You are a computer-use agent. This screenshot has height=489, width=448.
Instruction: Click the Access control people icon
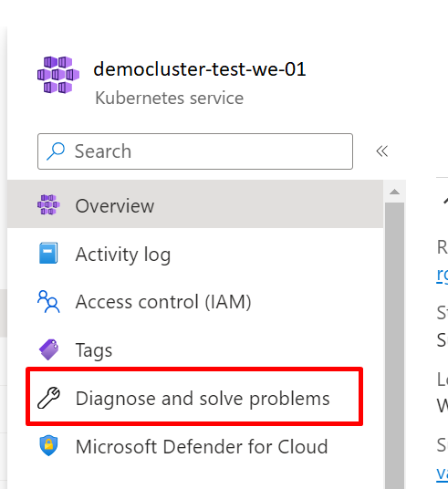(48, 301)
